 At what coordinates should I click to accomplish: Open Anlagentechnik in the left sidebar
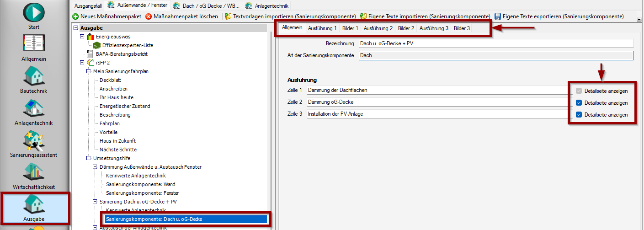click(34, 108)
